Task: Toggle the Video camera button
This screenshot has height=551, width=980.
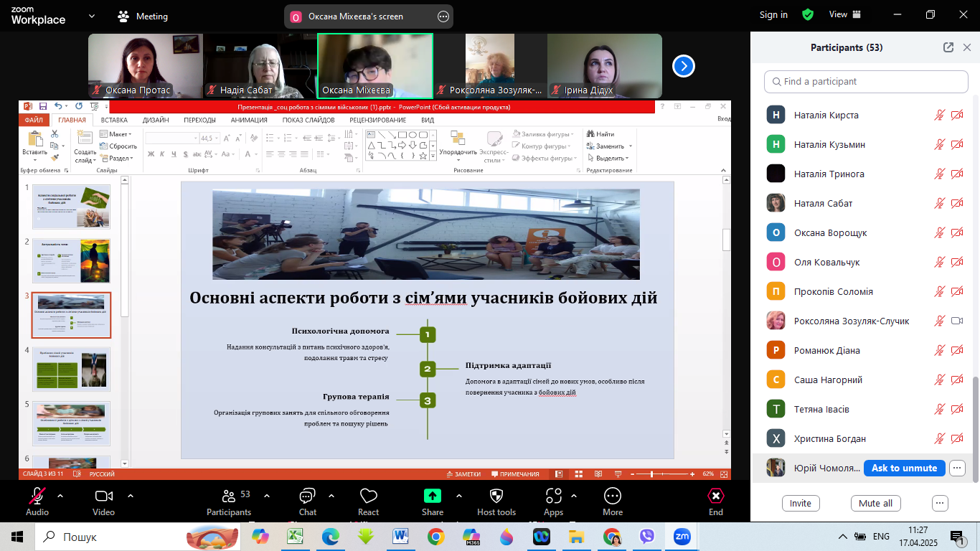Action: tap(103, 496)
